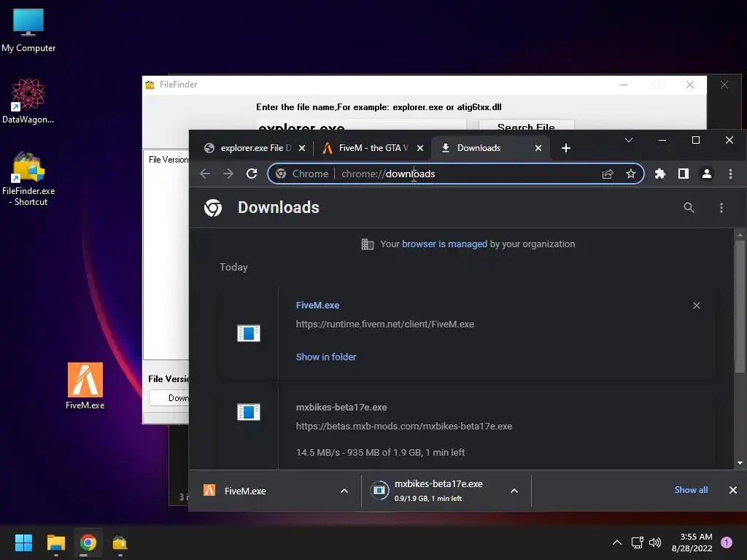
Task: Close the Downloads tab
Action: point(538,148)
